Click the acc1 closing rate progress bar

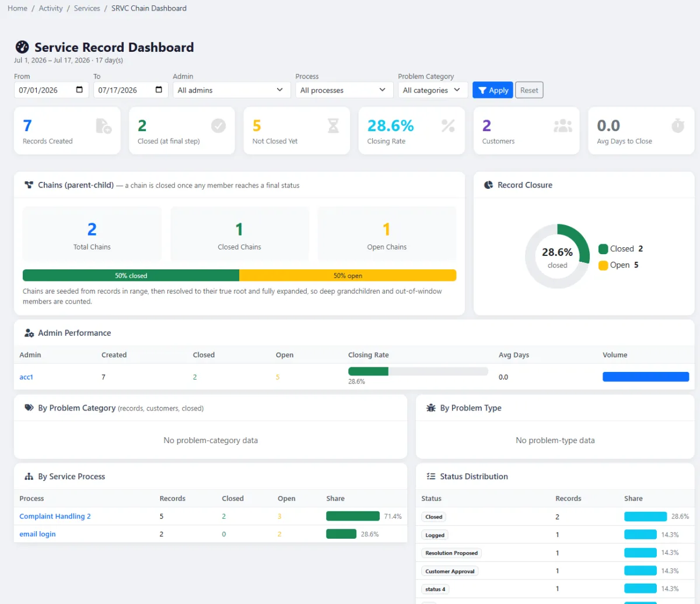[x=418, y=371]
